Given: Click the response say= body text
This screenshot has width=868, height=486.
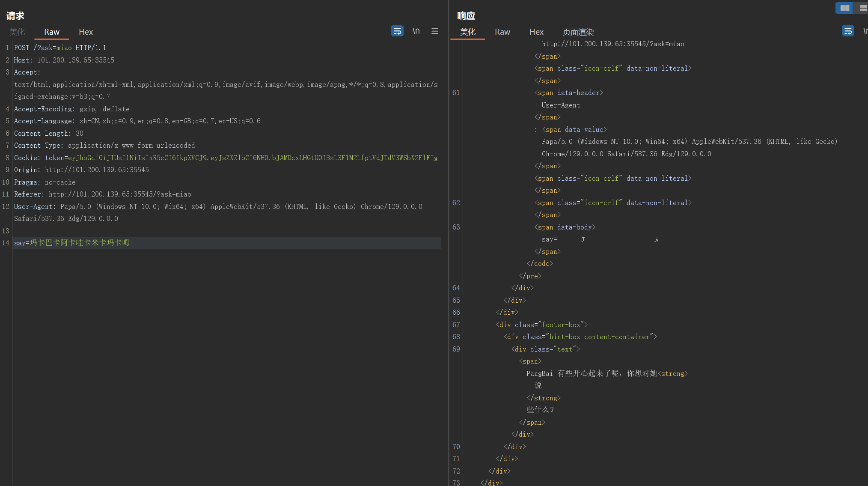Looking at the screenshot, I should 600,239.
